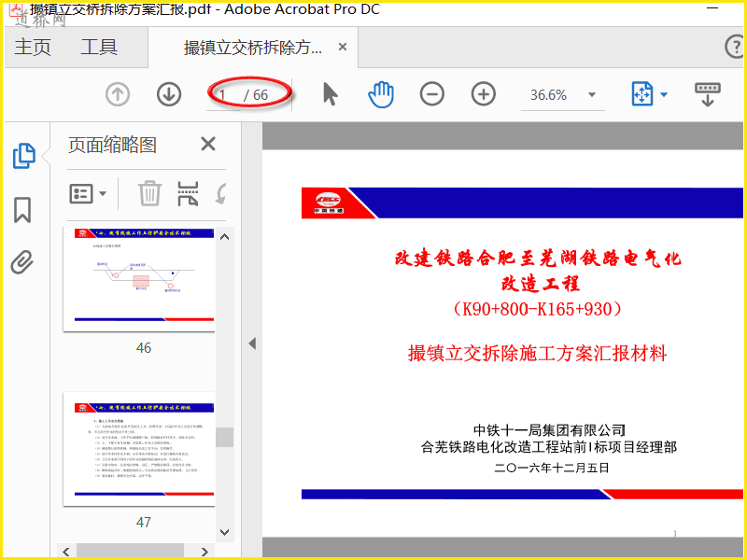The height and width of the screenshot is (560, 747).
Task: Click the delete pages trash icon
Action: coord(149,193)
